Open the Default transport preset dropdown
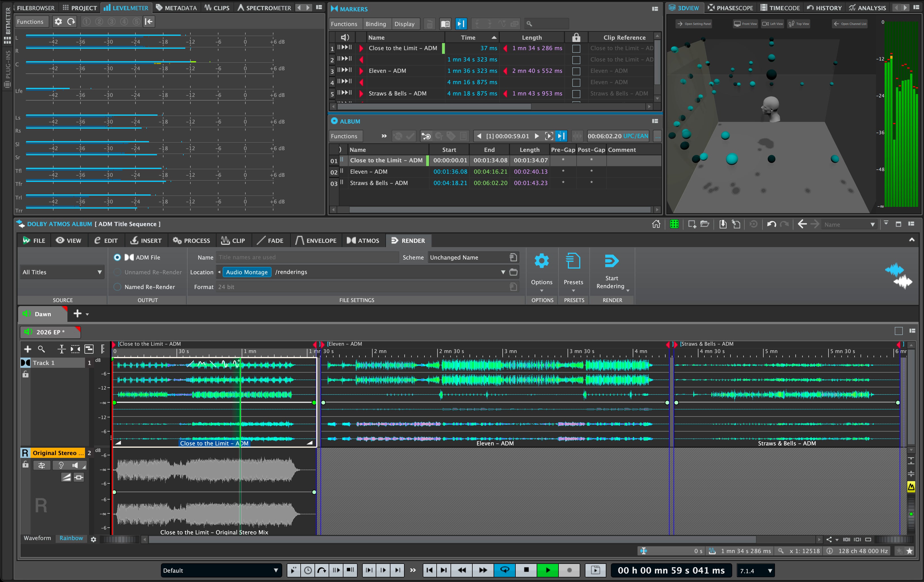 pos(221,570)
